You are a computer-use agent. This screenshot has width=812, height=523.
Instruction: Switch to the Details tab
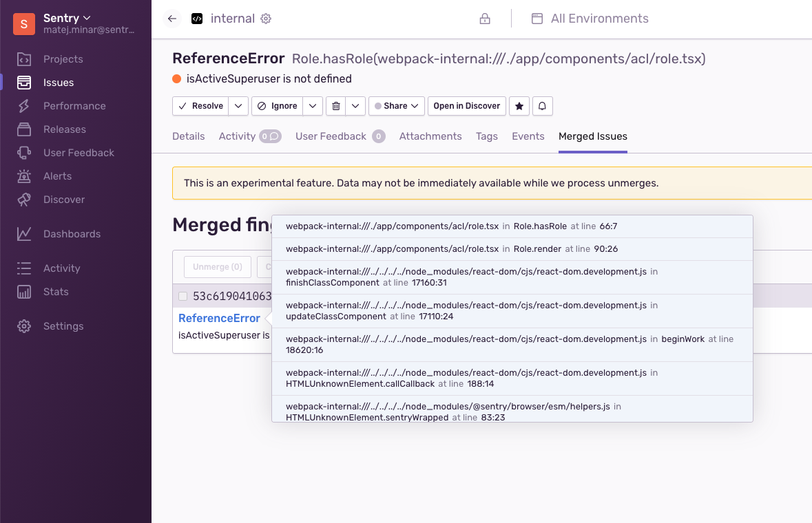(189, 136)
